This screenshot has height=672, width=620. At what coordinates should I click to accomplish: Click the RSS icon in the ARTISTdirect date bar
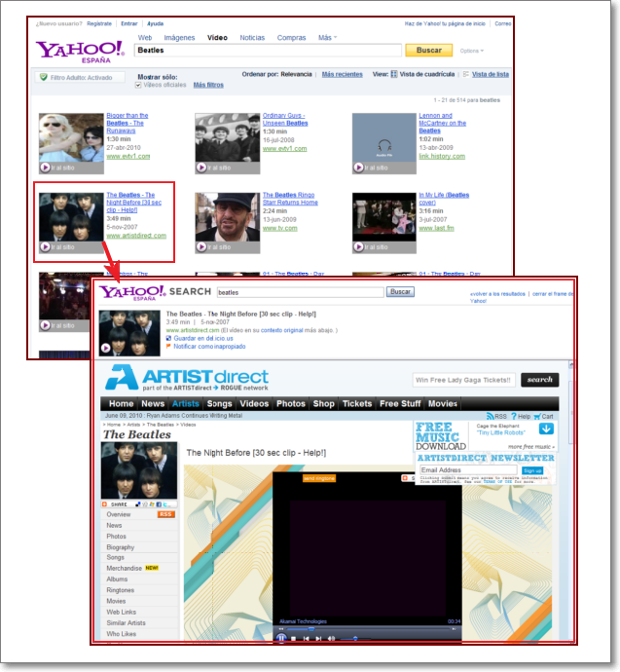[x=490, y=416]
